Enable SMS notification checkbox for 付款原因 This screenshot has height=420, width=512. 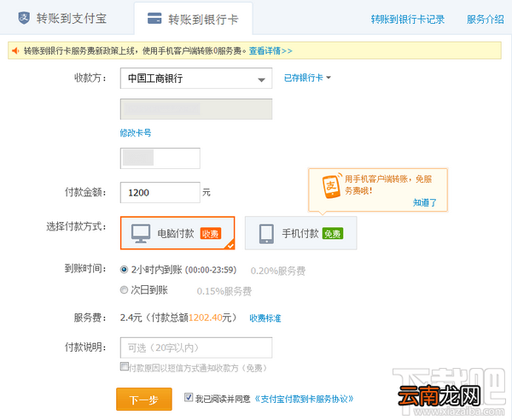(124, 366)
